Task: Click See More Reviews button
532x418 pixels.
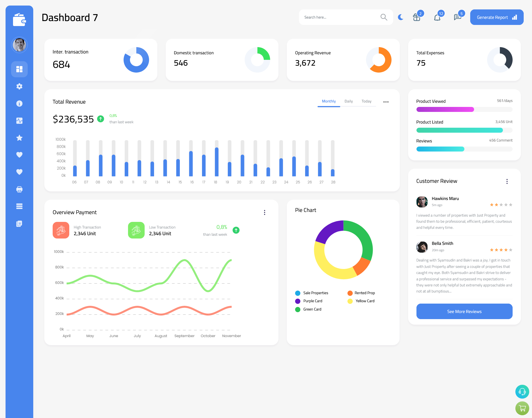Action: (464, 311)
